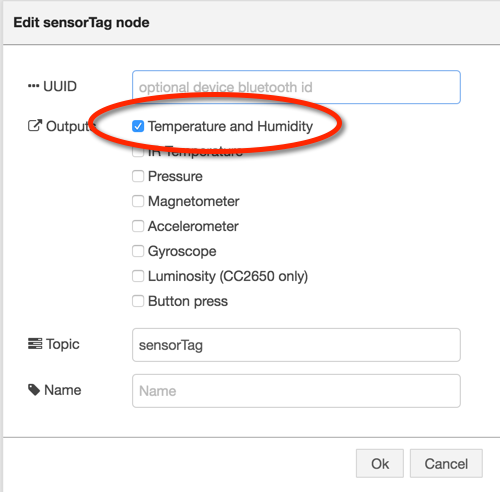Toggle the IR Temperature checkbox

(137, 152)
